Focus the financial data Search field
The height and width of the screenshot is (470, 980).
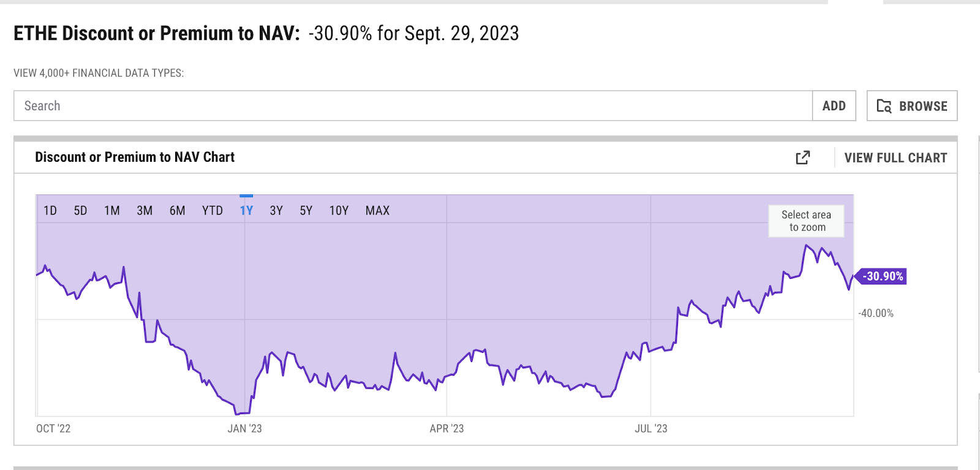click(x=413, y=106)
